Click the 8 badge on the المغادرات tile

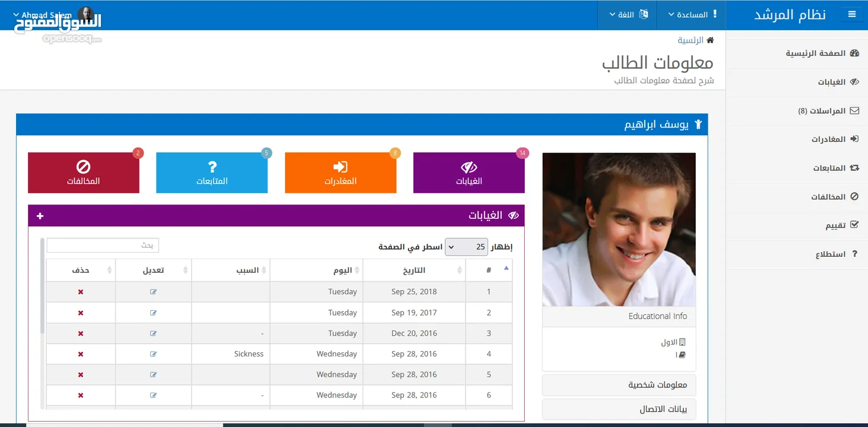click(x=395, y=153)
